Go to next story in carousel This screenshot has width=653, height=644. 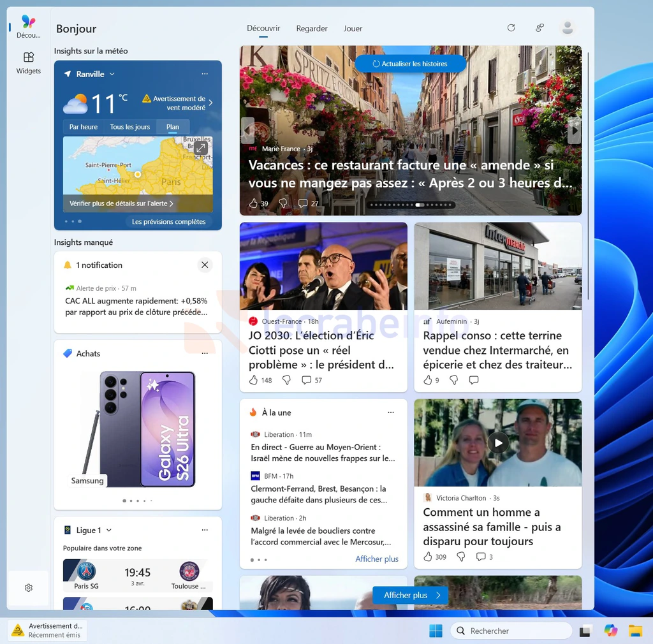574,131
